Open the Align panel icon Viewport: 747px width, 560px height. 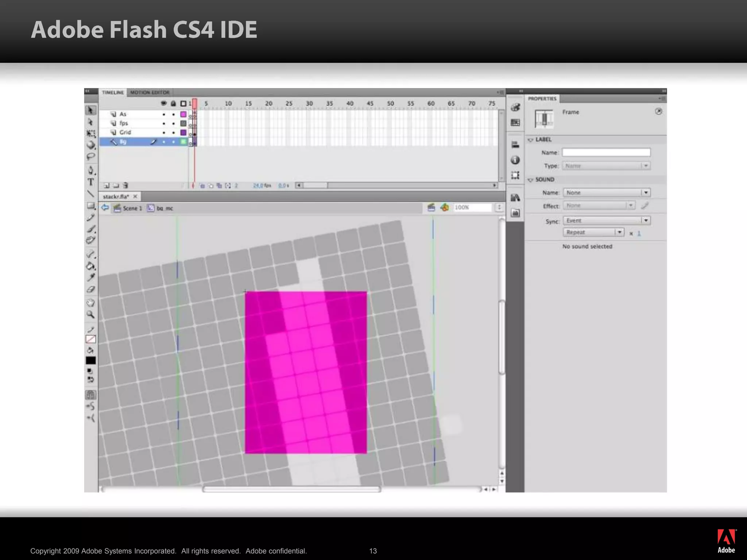click(515, 145)
